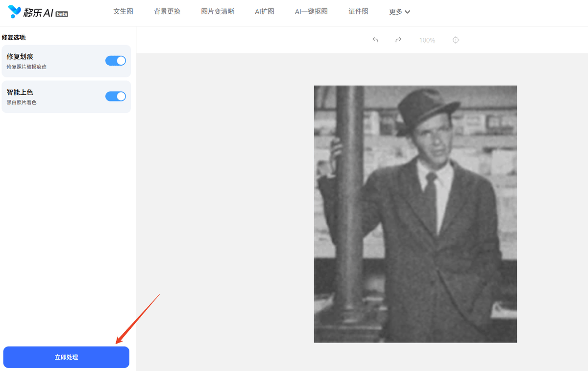The width and height of the screenshot is (588, 371).
Task: Click the 智能上色 option title
Action: [20, 92]
